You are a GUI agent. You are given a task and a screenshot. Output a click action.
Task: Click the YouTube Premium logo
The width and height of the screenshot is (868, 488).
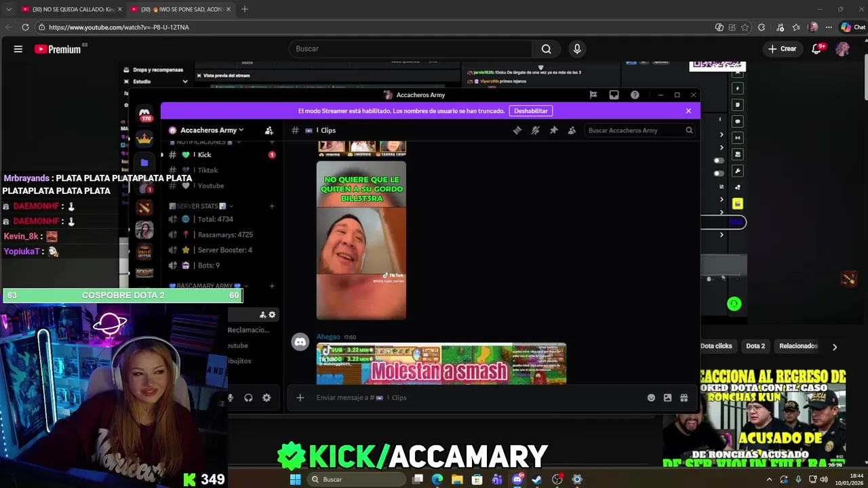pos(58,49)
